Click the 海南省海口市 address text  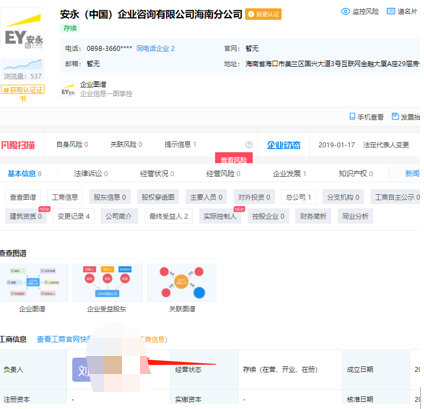coord(333,63)
